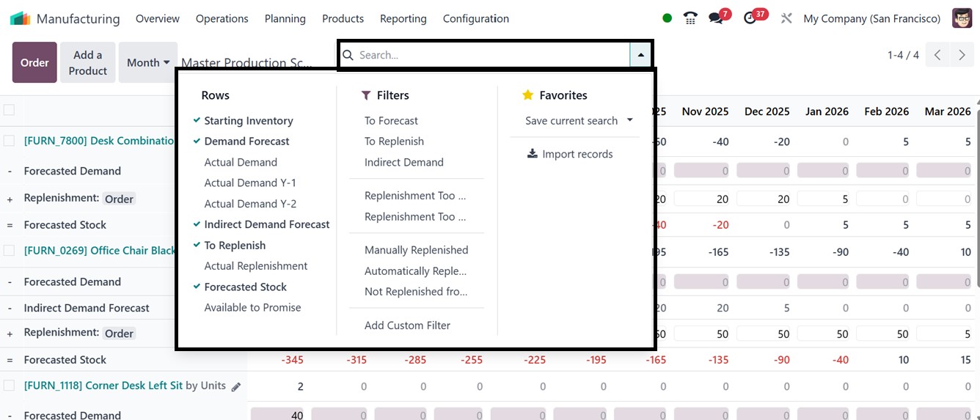Screen dimensions: 980x420
Task: Open the Office Chair Black product link
Action: [x=100, y=251]
